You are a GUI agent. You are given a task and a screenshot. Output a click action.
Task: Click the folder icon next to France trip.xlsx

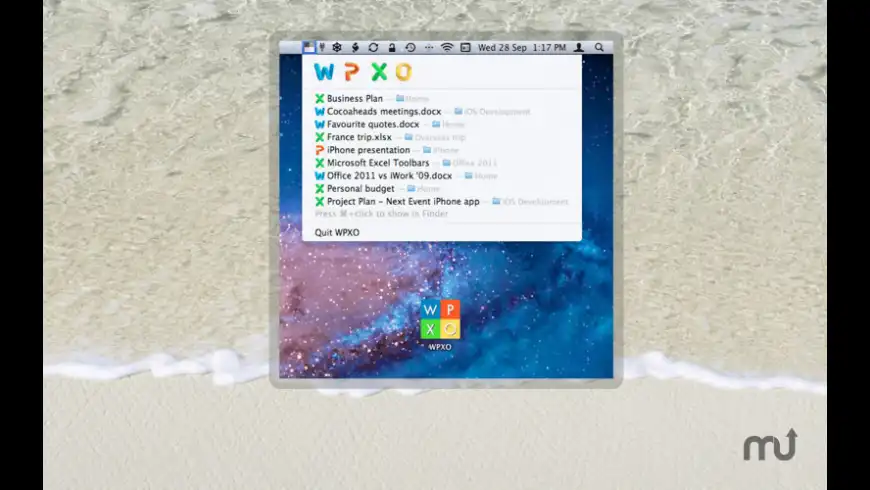pyautogui.click(x=408, y=137)
